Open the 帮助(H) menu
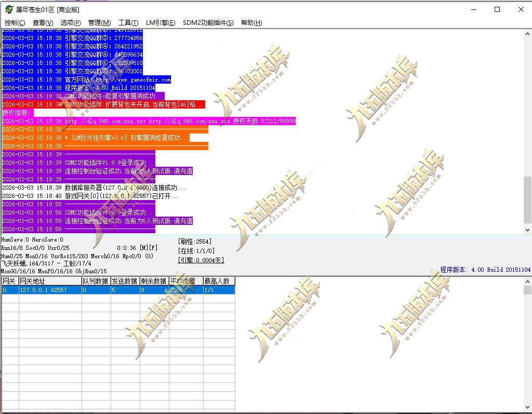 (251, 23)
